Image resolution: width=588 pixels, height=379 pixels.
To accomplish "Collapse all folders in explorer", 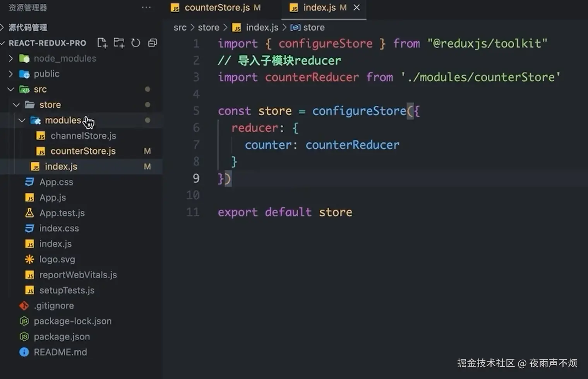I will 153,43.
